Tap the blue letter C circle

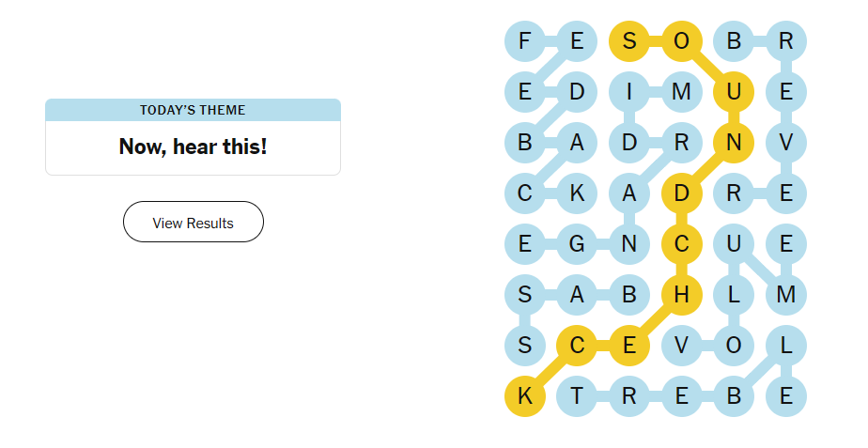pyautogui.click(x=524, y=193)
